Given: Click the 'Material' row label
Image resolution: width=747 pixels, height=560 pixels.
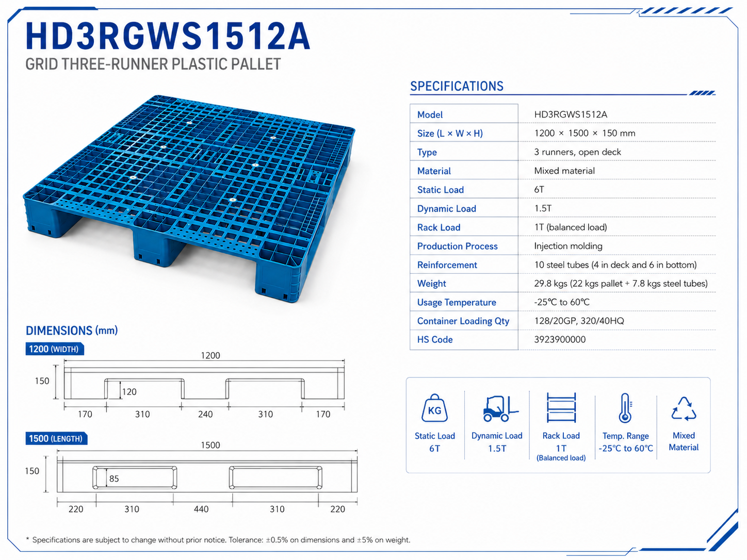Looking at the screenshot, I should point(434,171).
